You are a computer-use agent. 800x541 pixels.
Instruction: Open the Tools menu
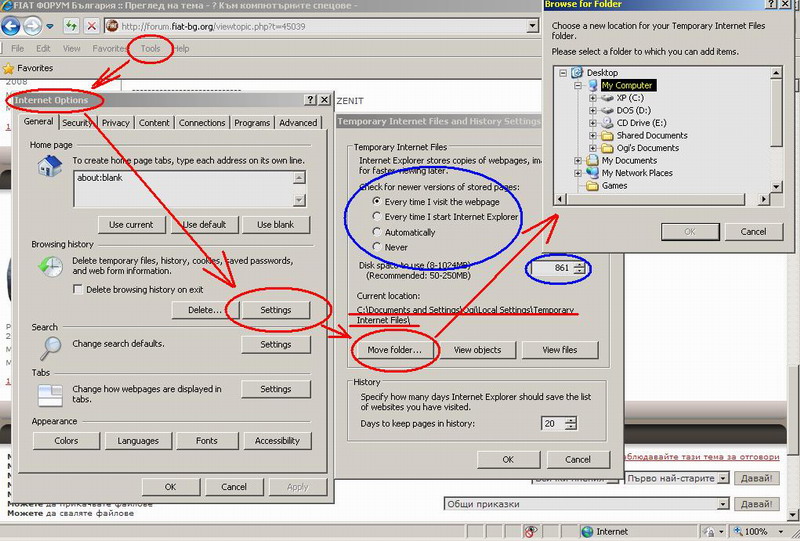coord(150,48)
